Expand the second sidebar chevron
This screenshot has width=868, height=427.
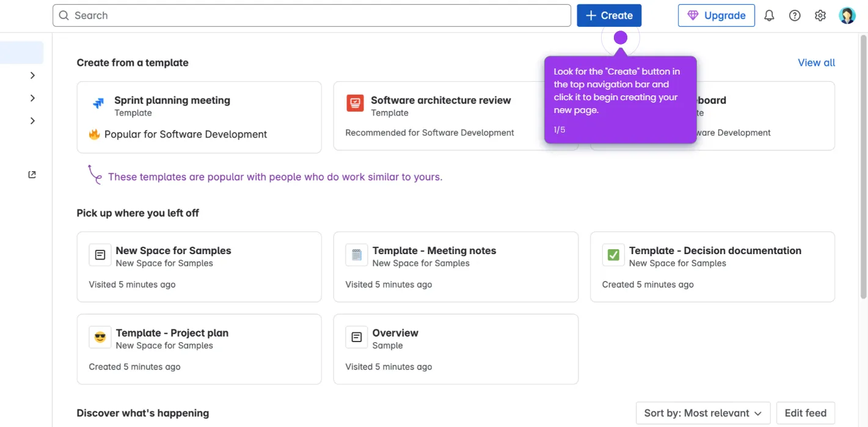pyautogui.click(x=32, y=98)
